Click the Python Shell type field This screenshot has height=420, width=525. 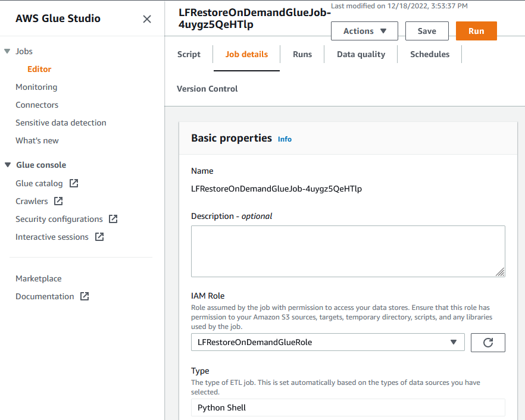pyautogui.click(x=348, y=408)
